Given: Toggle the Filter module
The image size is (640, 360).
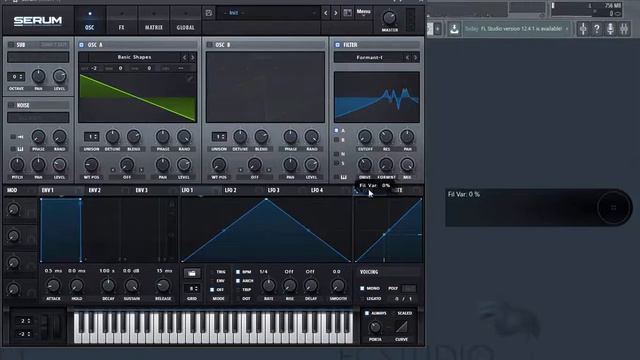Looking at the screenshot, I should (338, 44).
